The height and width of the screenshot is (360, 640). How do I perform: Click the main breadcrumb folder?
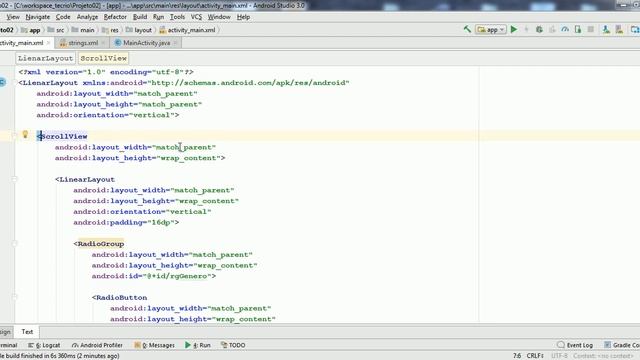83,30
